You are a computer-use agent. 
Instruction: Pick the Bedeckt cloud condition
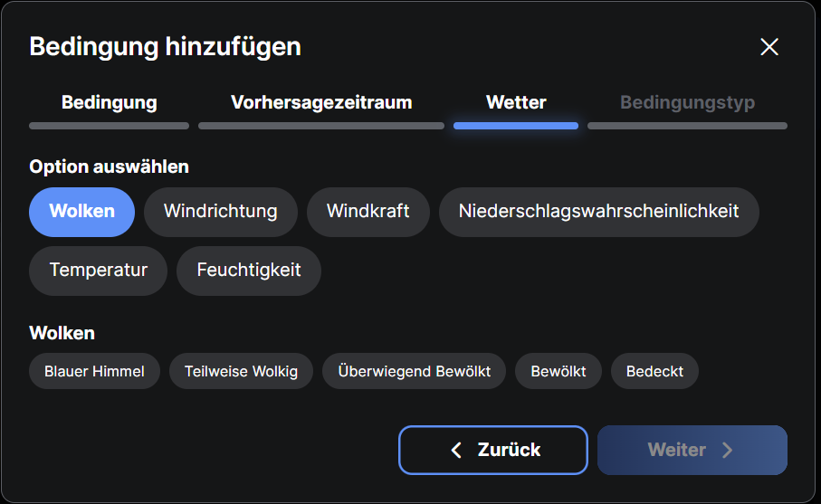(654, 371)
